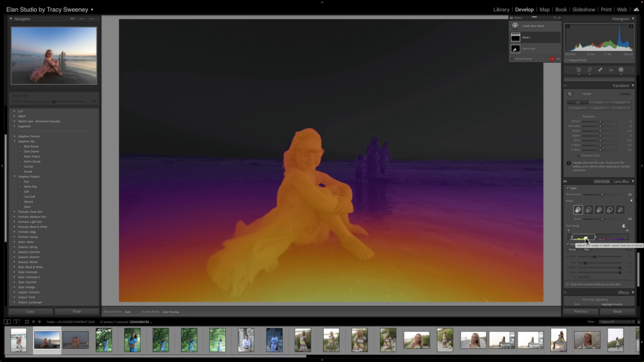The image size is (644, 362).
Task: Click the Blur Amount slider handle
Action: (602, 195)
